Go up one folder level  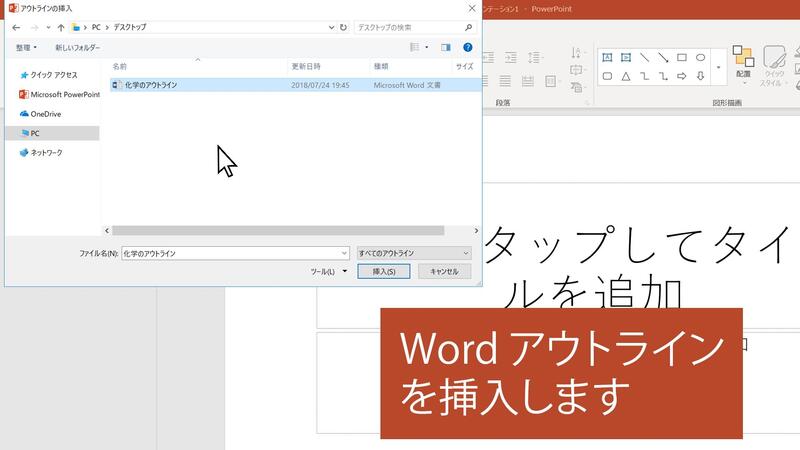61,28
